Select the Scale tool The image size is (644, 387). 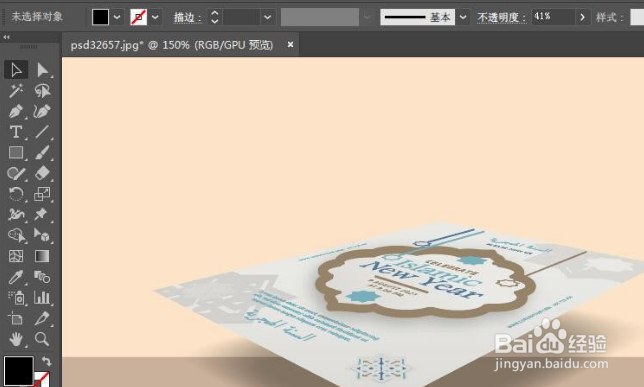(x=42, y=194)
